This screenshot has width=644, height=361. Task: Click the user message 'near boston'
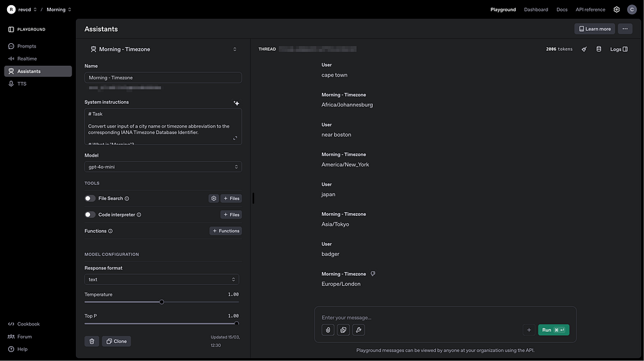click(336, 135)
